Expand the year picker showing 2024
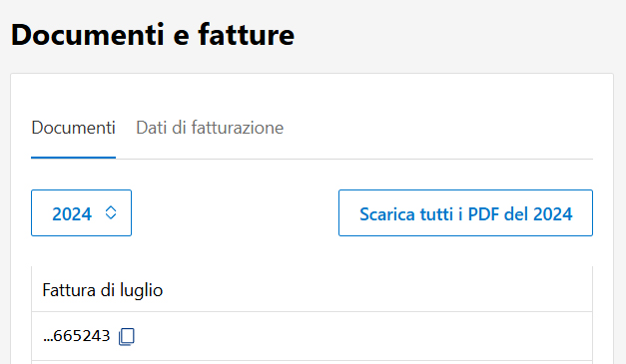This screenshot has width=626, height=364. (x=82, y=212)
